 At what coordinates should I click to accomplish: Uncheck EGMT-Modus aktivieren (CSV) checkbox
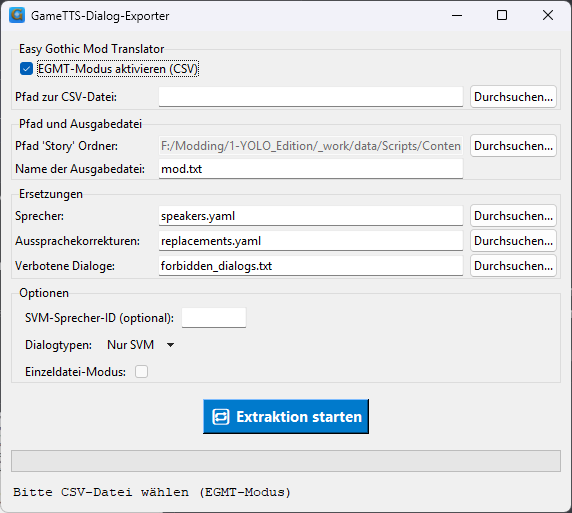[26, 69]
